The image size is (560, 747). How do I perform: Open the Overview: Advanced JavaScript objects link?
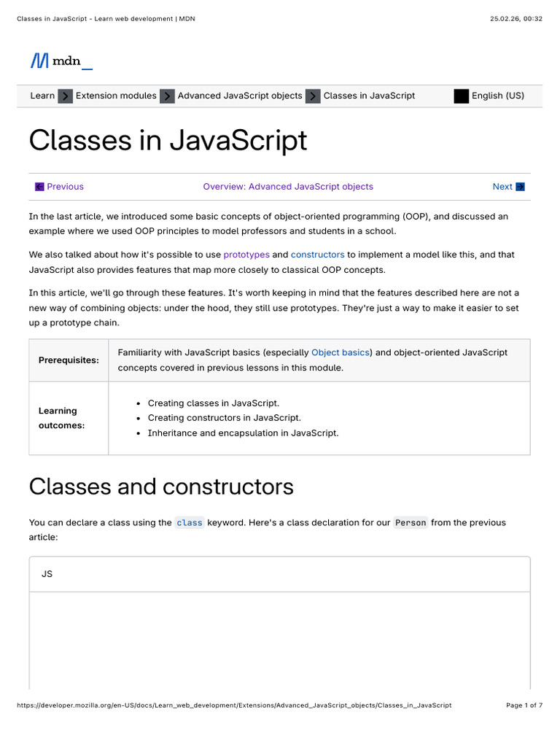288,187
